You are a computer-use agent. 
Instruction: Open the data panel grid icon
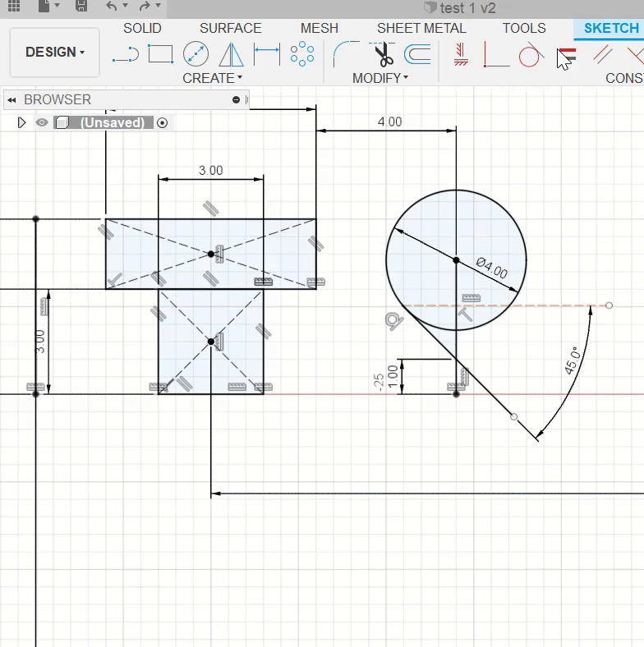click(x=14, y=6)
